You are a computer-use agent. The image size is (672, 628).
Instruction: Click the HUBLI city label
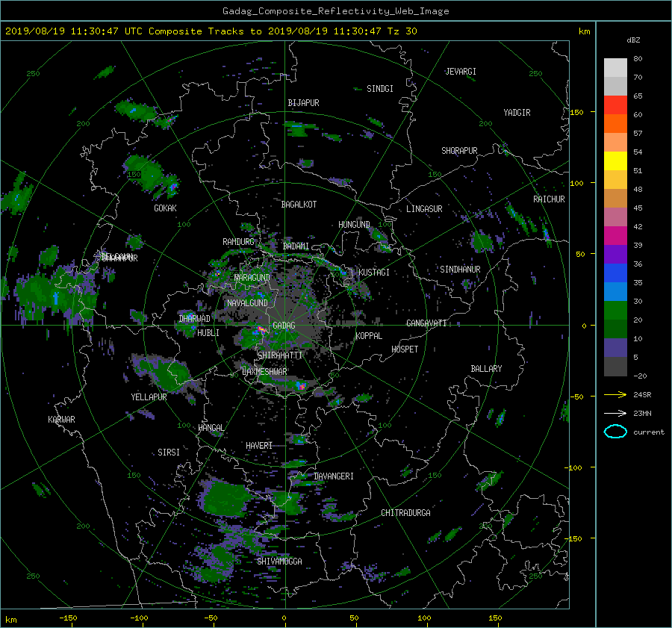(x=208, y=333)
